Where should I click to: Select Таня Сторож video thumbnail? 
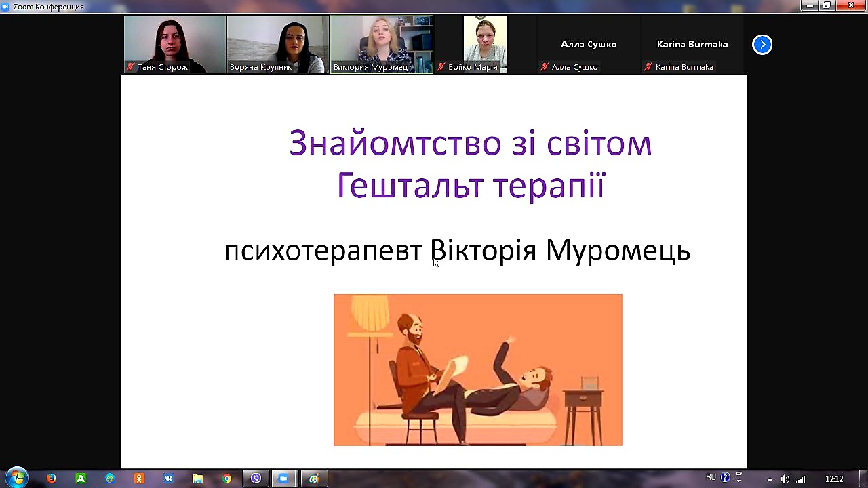pos(175,44)
